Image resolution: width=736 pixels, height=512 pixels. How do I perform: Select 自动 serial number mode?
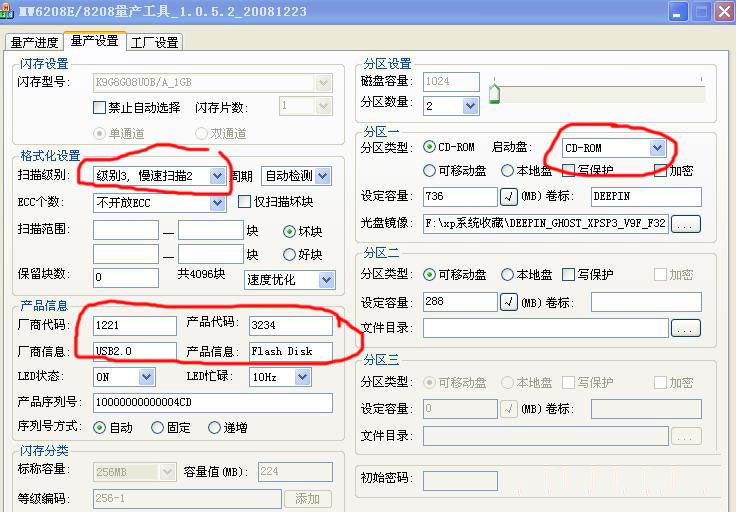coord(99,428)
